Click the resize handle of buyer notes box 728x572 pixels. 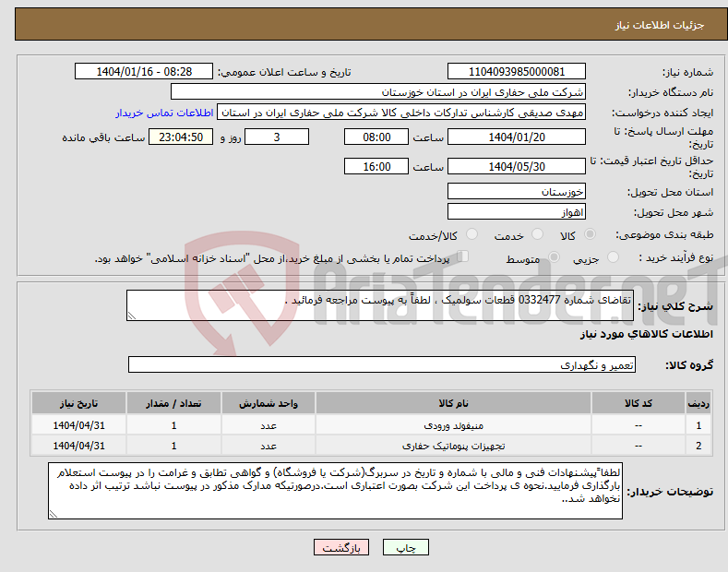point(54,514)
